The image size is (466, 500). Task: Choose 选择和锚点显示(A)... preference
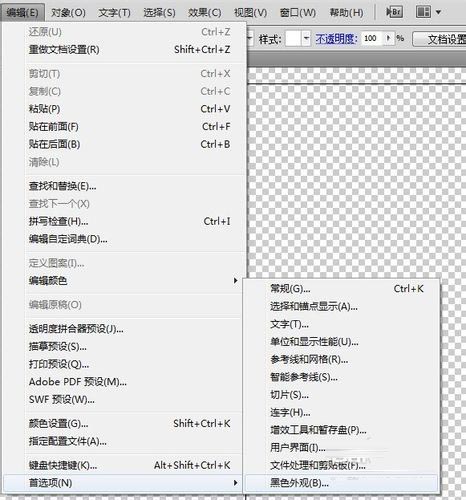[341, 306]
